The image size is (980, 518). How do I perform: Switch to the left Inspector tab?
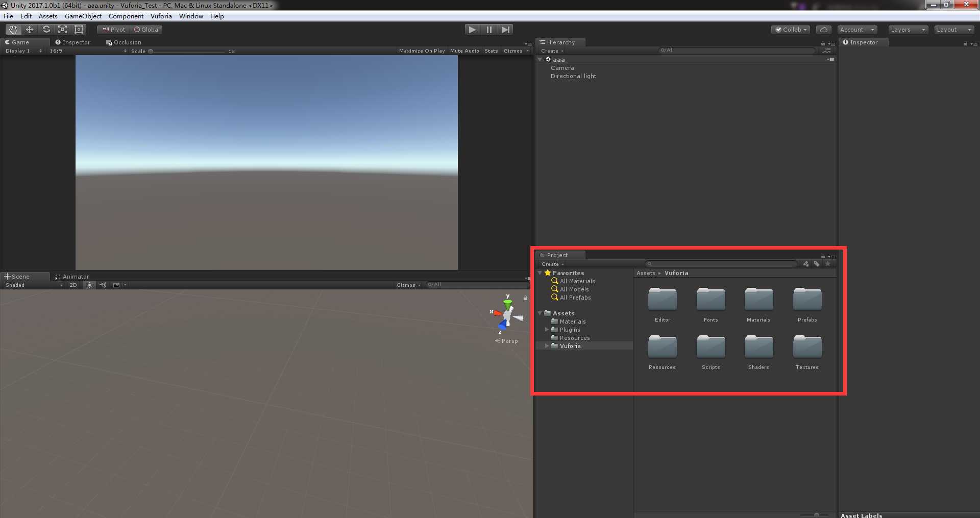click(73, 42)
